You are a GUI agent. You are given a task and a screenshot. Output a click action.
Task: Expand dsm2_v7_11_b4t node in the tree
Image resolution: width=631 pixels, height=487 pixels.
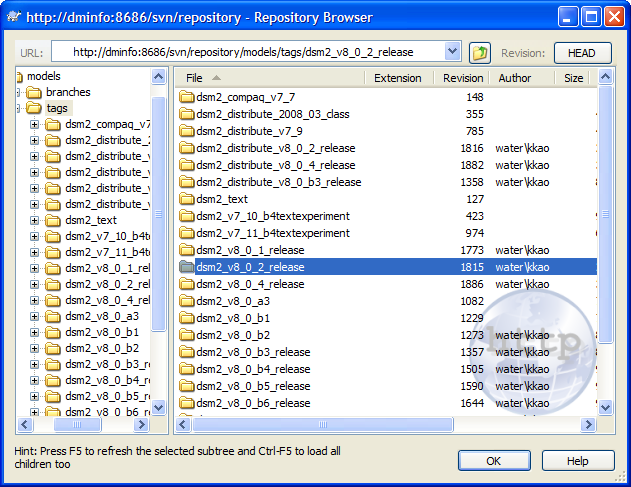pos(35,252)
